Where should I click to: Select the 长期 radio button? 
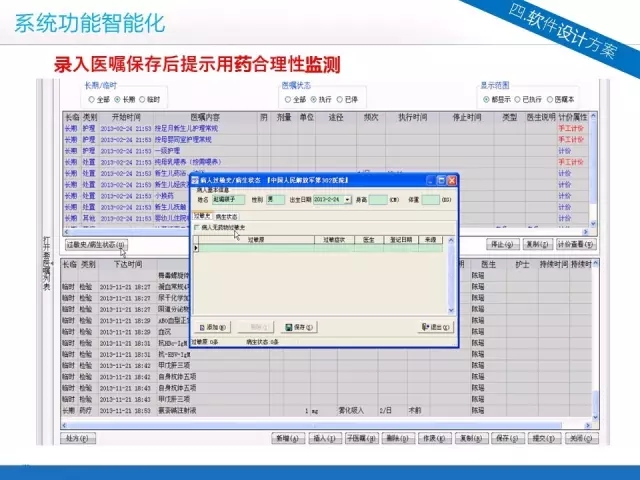[x=119, y=99]
